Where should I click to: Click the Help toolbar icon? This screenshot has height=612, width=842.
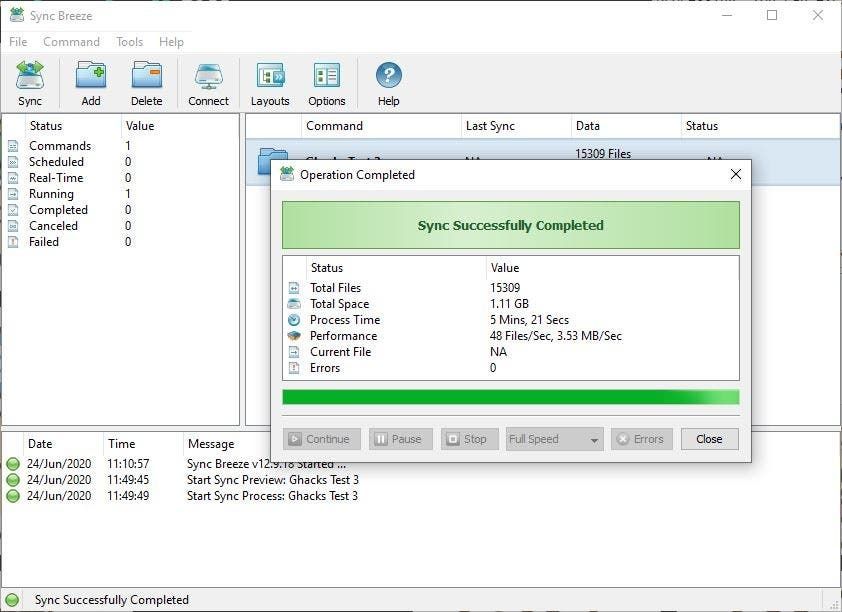pyautogui.click(x=388, y=75)
